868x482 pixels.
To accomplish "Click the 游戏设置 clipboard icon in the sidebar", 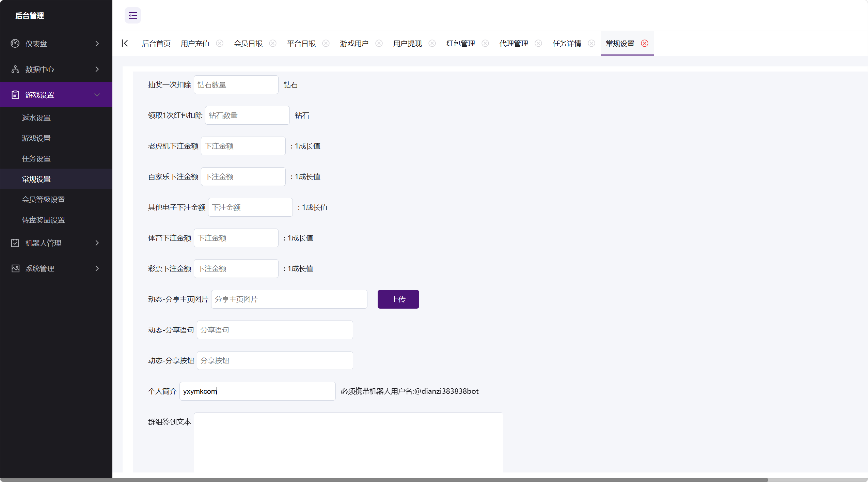I will pyautogui.click(x=15, y=95).
